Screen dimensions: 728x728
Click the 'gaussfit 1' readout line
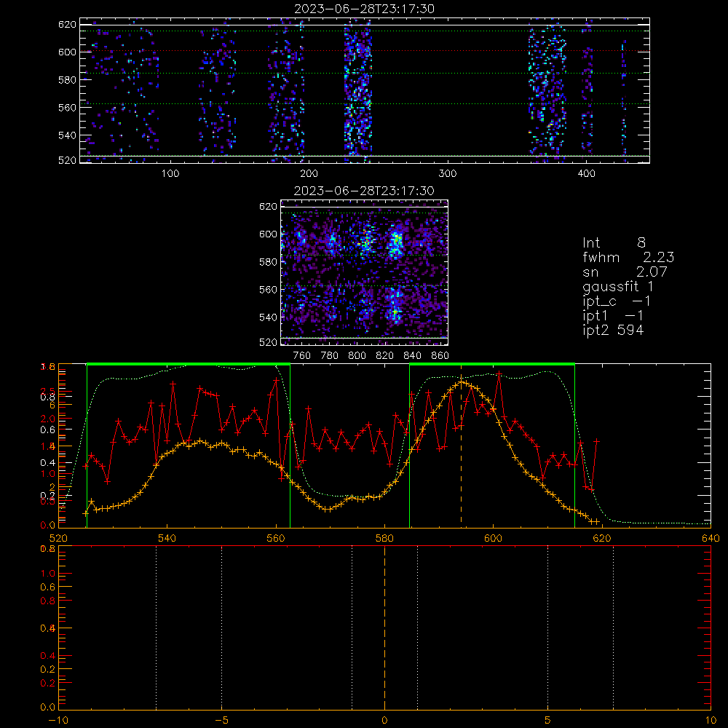tap(618, 286)
